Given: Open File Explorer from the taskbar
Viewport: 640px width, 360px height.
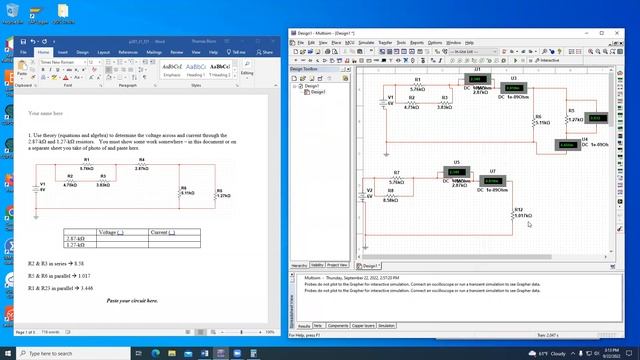Looking at the screenshot, I should pos(172,353).
